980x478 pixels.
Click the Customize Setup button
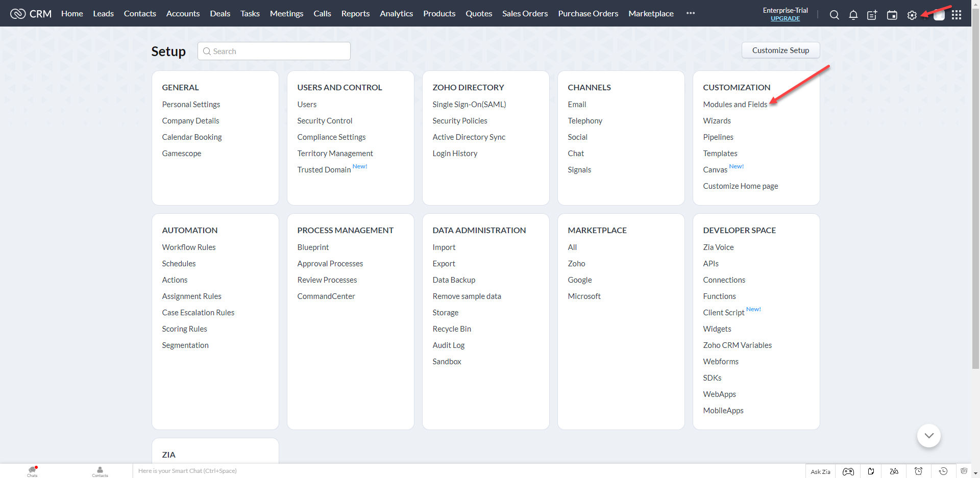[x=780, y=50]
